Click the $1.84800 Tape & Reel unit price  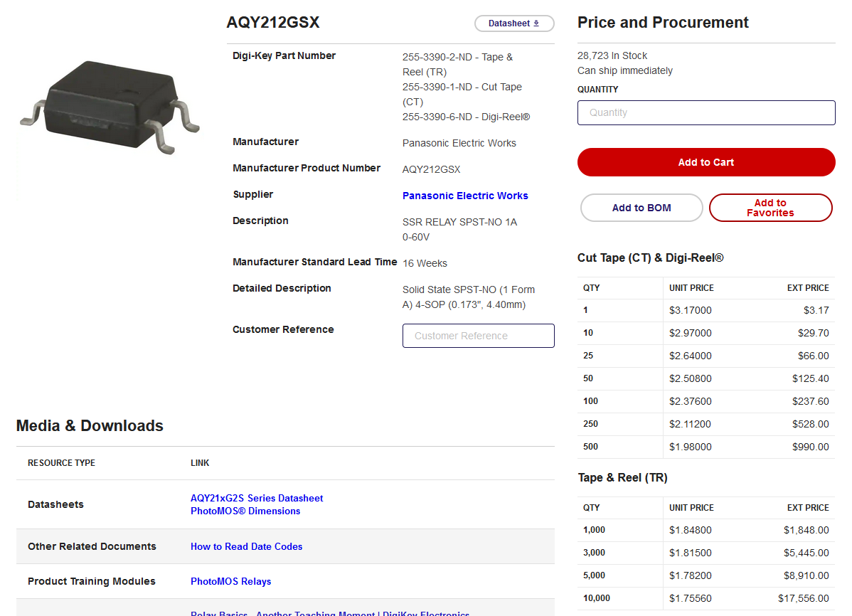tap(690, 530)
